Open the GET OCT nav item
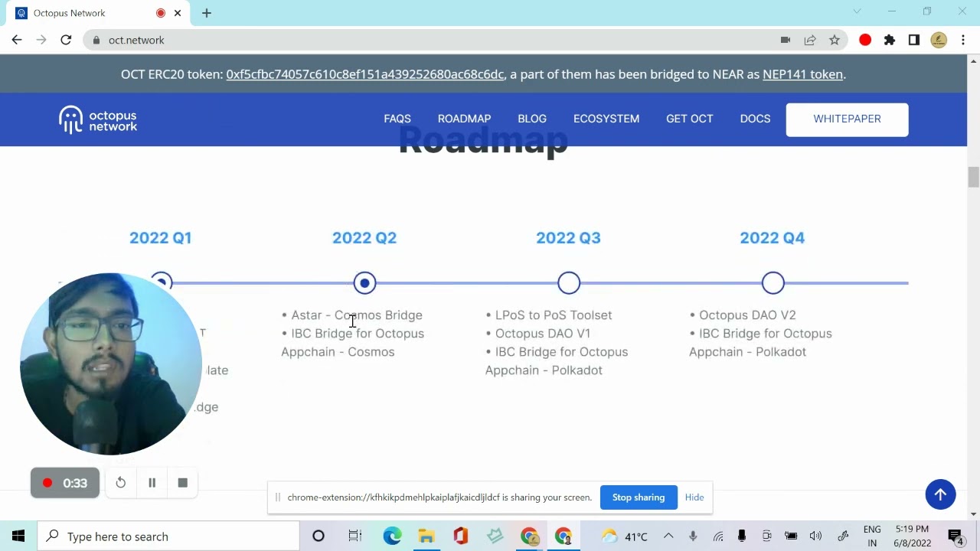The width and height of the screenshot is (980, 551). (689, 119)
